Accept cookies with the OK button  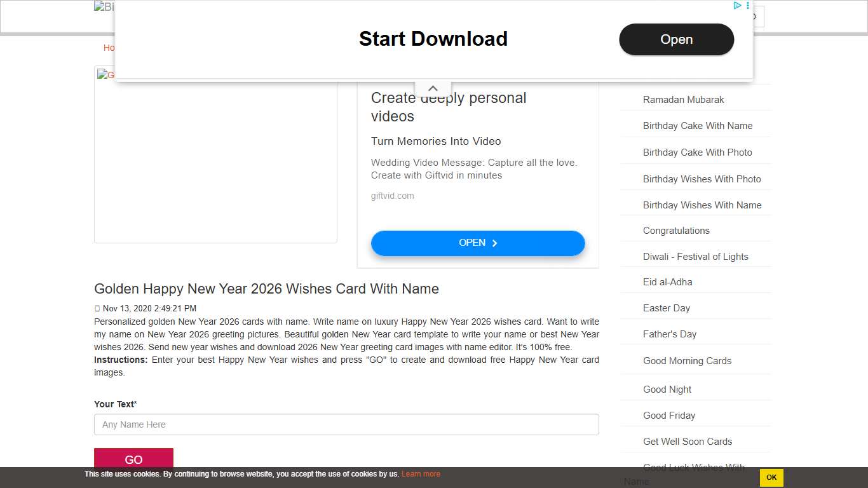click(771, 477)
